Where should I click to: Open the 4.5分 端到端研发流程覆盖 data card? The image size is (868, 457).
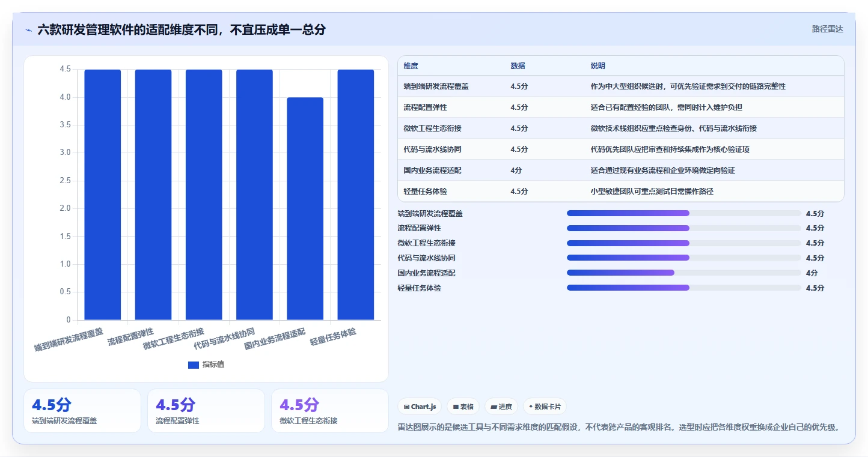pos(82,411)
